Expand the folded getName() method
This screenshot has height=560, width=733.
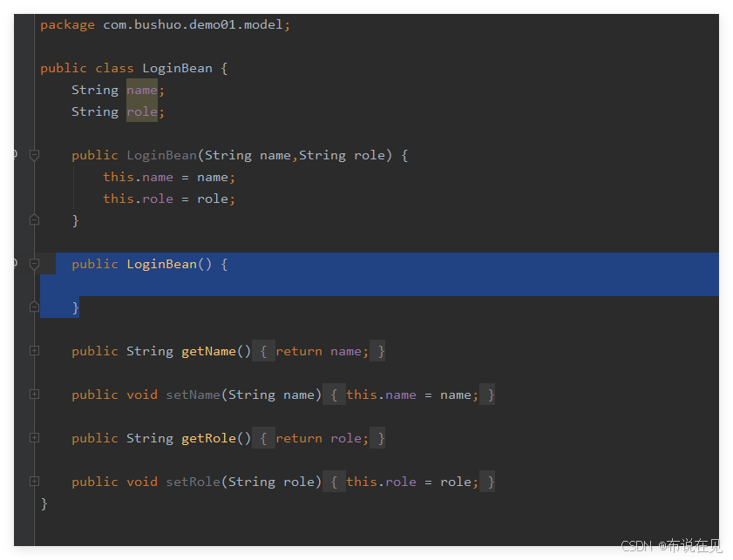tap(34, 350)
